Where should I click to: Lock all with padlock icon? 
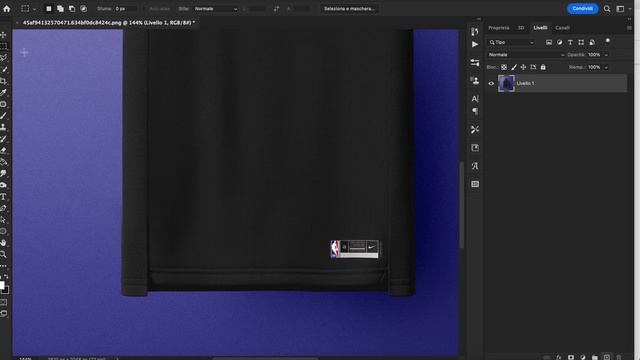pos(543,67)
